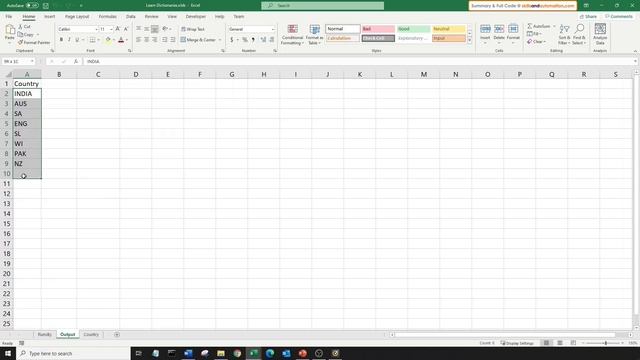Toggle Underline formatting

(x=77, y=40)
